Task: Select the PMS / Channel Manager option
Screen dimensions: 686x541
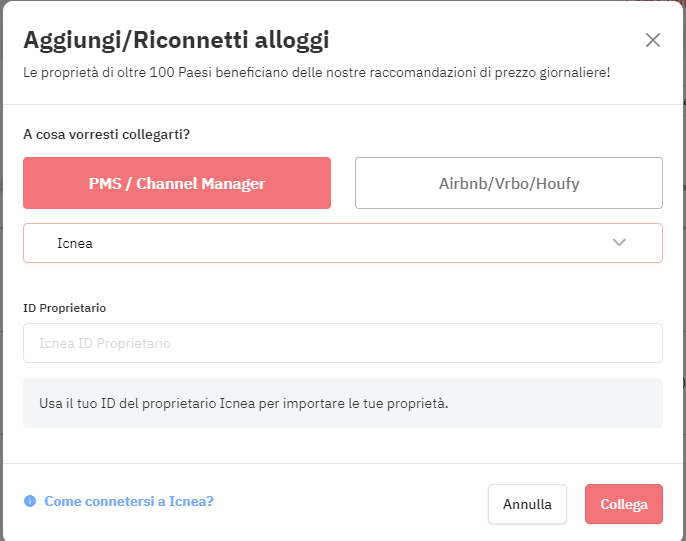Action: [x=177, y=183]
